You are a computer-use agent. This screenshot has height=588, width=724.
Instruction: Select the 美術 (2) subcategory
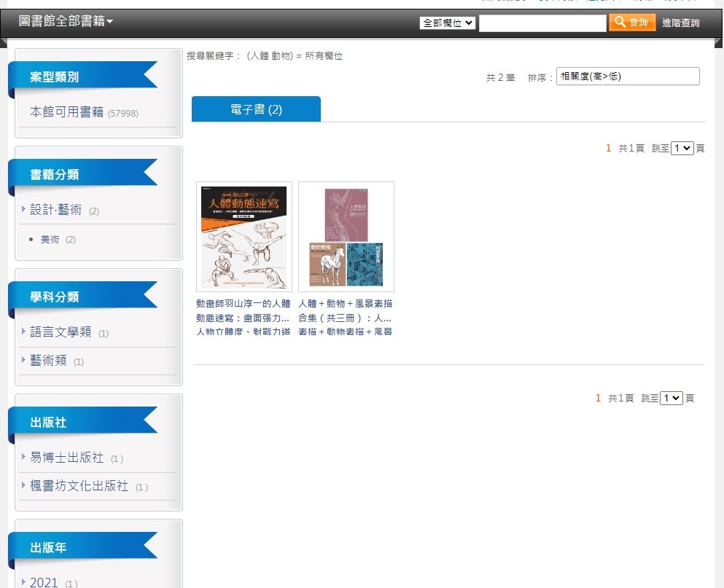click(x=58, y=240)
